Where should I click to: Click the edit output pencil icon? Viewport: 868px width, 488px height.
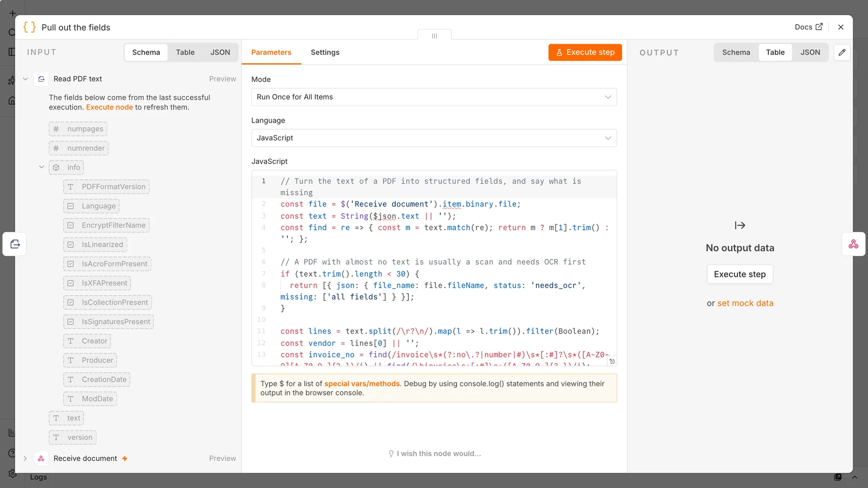click(x=842, y=52)
